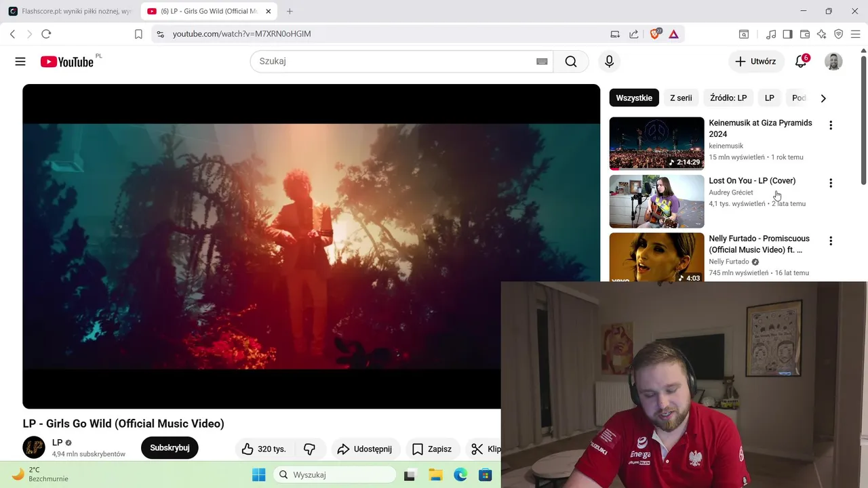Screen dimensions: 868x488
Task: Click install app icon in address bar
Action: [615, 34]
